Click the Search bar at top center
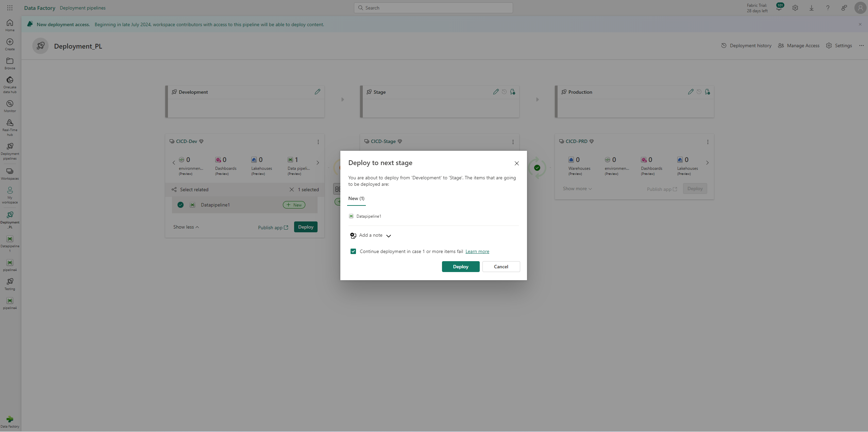Viewport: 868px width, 432px height. pyautogui.click(x=433, y=8)
